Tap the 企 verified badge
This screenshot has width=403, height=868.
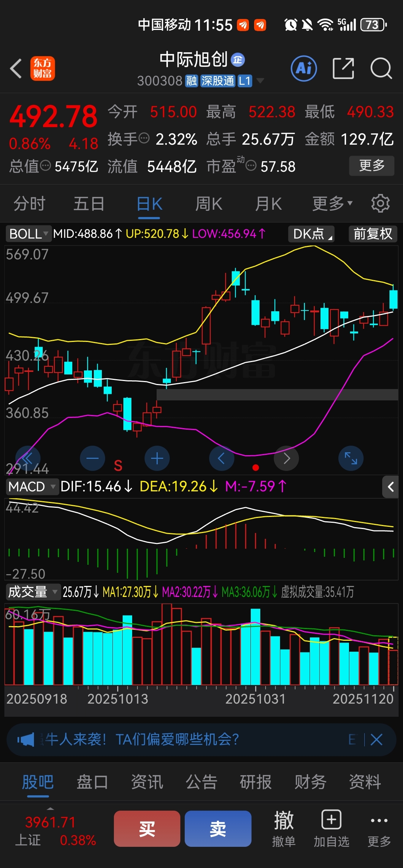(x=238, y=60)
